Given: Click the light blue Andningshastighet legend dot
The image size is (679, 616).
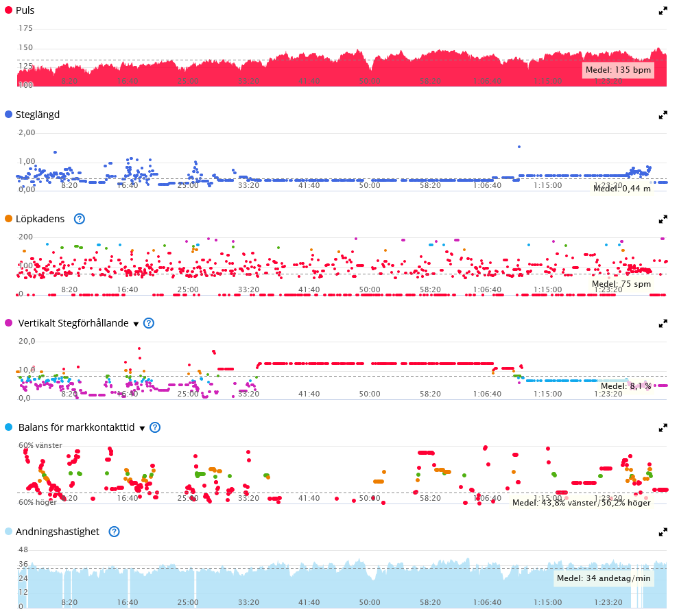Looking at the screenshot, I should [x=8, y=532].
